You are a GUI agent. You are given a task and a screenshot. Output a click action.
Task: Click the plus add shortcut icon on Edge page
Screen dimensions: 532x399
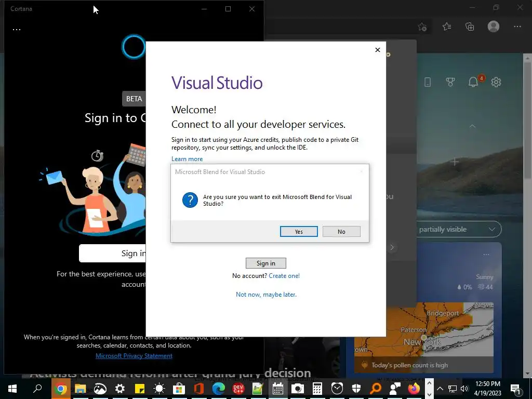(455, 162)
